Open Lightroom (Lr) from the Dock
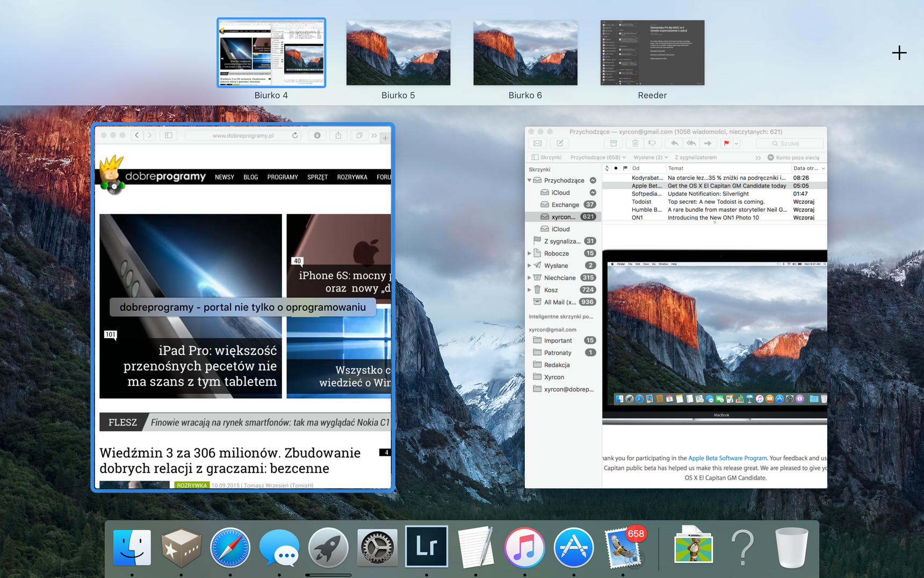 coord(427,546)
